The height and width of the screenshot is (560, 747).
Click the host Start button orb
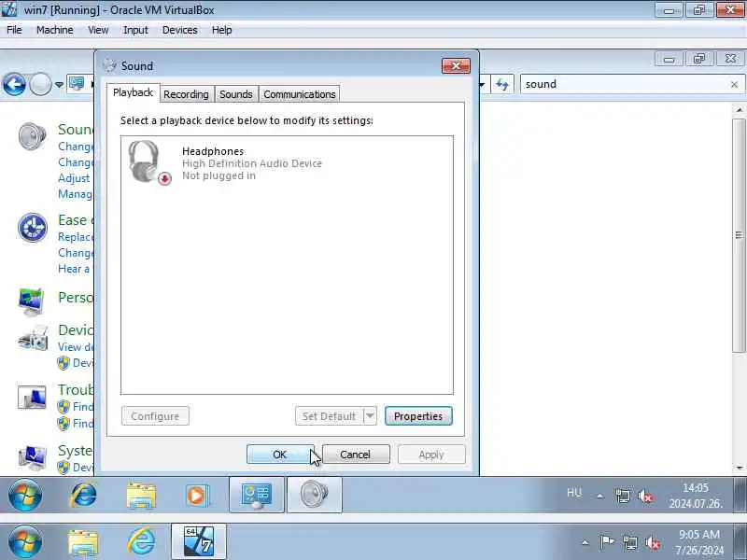pos(25,542)
